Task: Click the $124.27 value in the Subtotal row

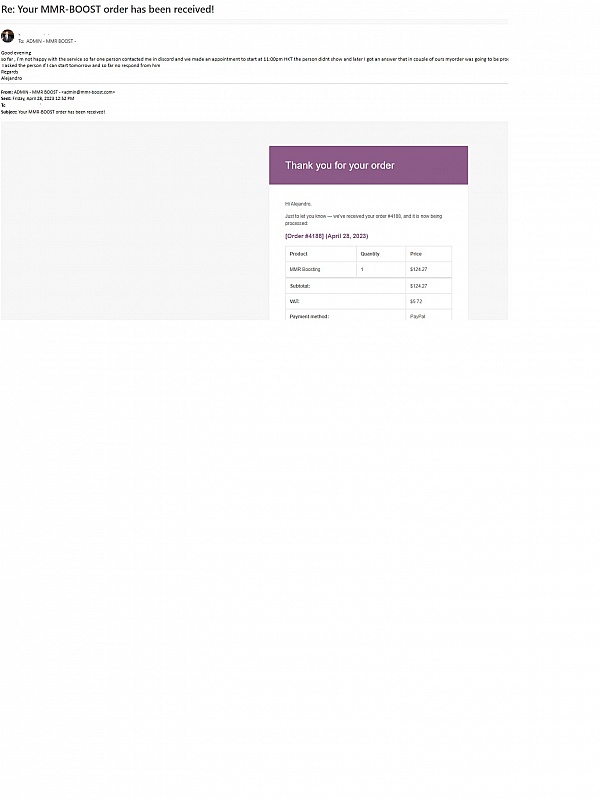Action: click(x=419, y=286)
